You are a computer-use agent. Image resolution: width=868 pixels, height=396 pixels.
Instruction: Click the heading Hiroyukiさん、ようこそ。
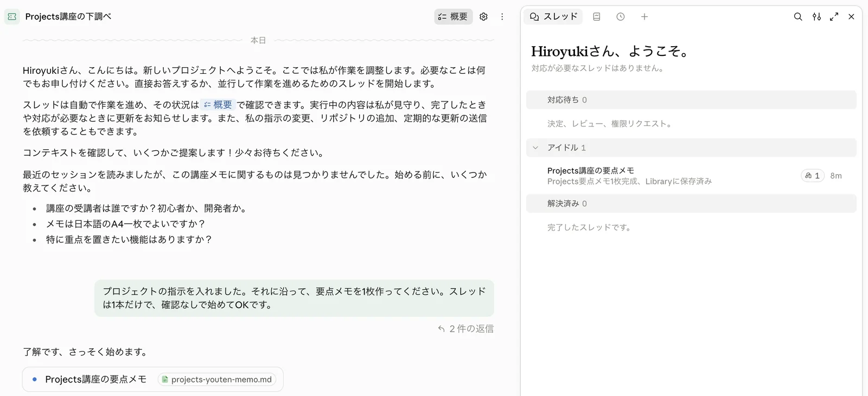click(611, 52)
